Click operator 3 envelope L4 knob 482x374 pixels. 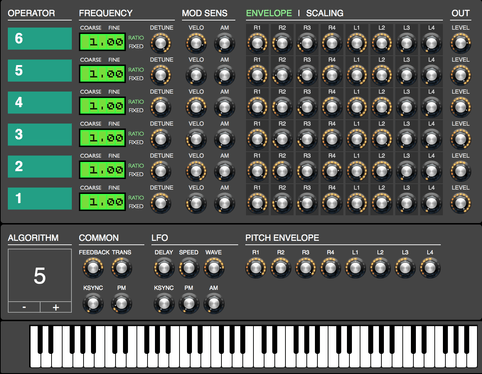(431, 139)
